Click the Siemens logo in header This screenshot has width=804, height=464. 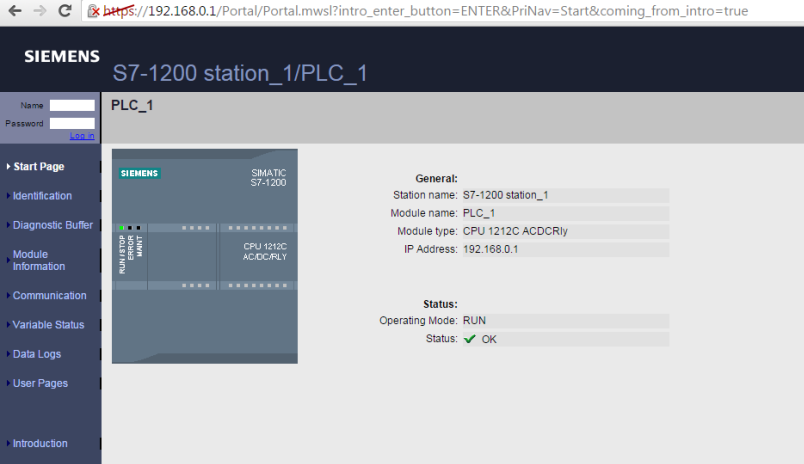point(62,56)
